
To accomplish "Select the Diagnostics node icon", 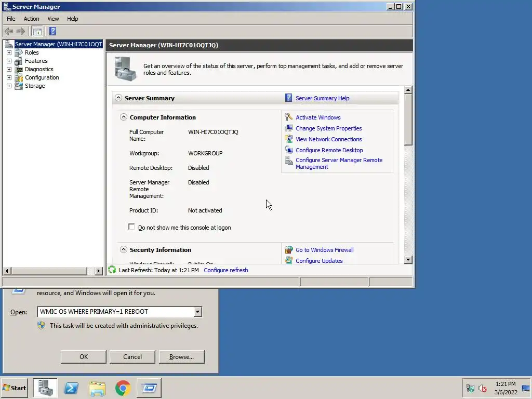I will pyautogui.click(x=19, y=69).
